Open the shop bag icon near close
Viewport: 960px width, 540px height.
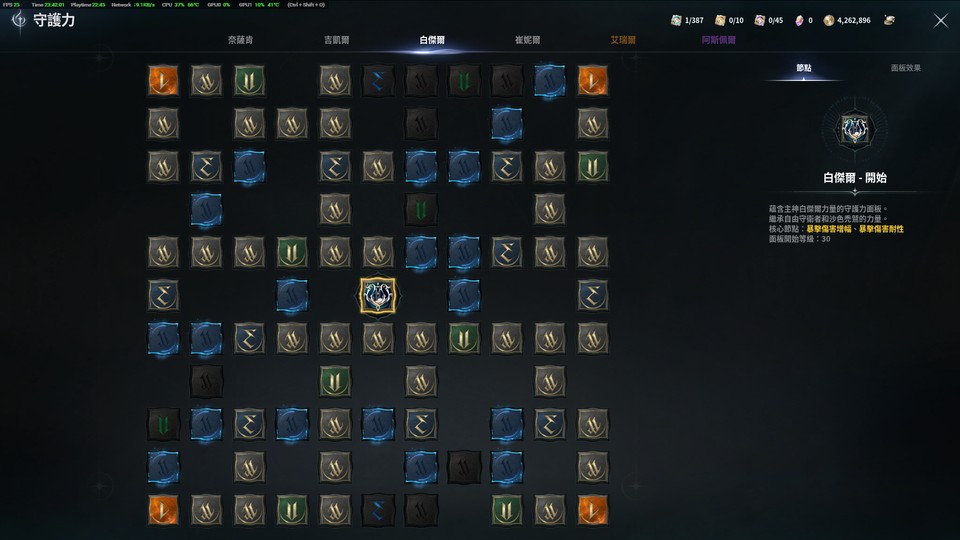(x=889, y=20)
